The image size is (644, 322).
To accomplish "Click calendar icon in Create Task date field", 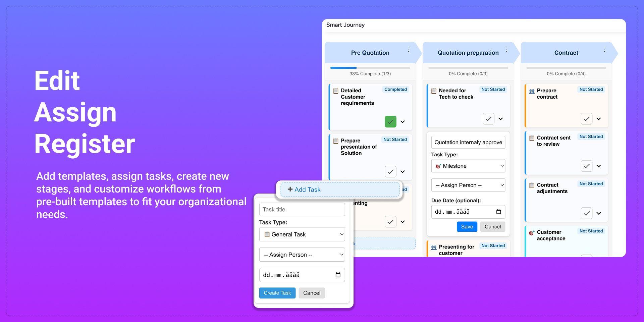I will point(338,275).
